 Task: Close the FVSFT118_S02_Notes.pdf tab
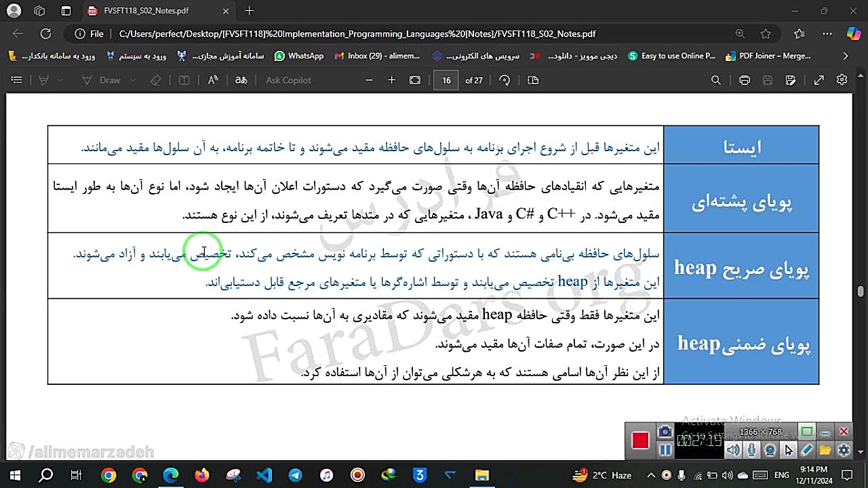[x=226, y=11]
